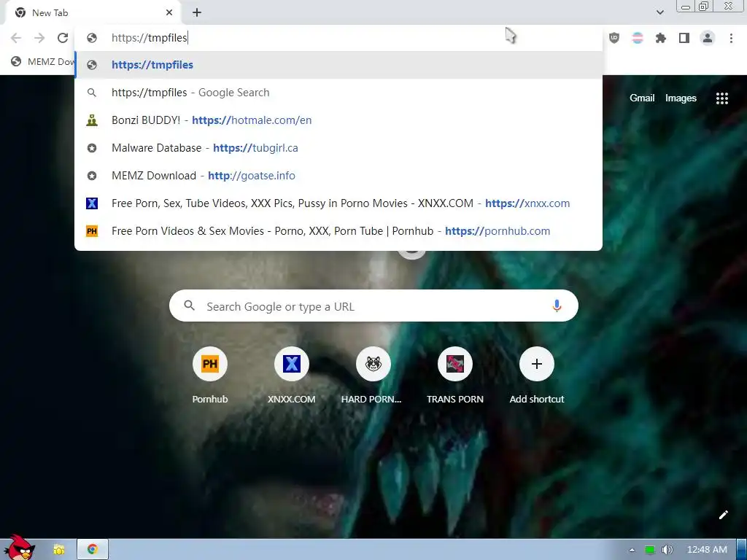The width and height of the screenshot is (747, 560).
Task: Click the Chrome taskbar button
Action: (x=93, y=550)
